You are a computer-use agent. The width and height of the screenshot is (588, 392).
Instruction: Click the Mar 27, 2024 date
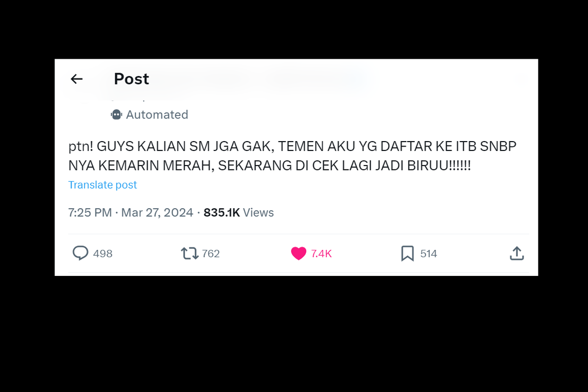[157, 213]
